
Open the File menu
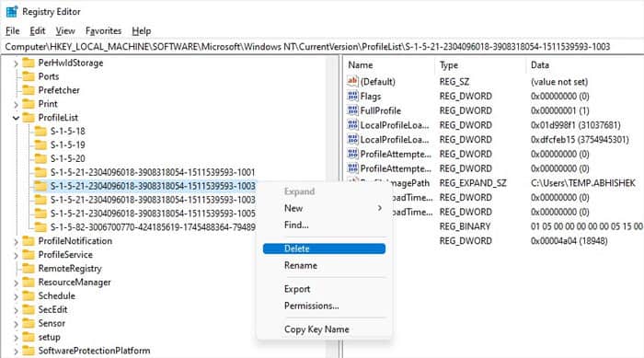tap(13, 30)
